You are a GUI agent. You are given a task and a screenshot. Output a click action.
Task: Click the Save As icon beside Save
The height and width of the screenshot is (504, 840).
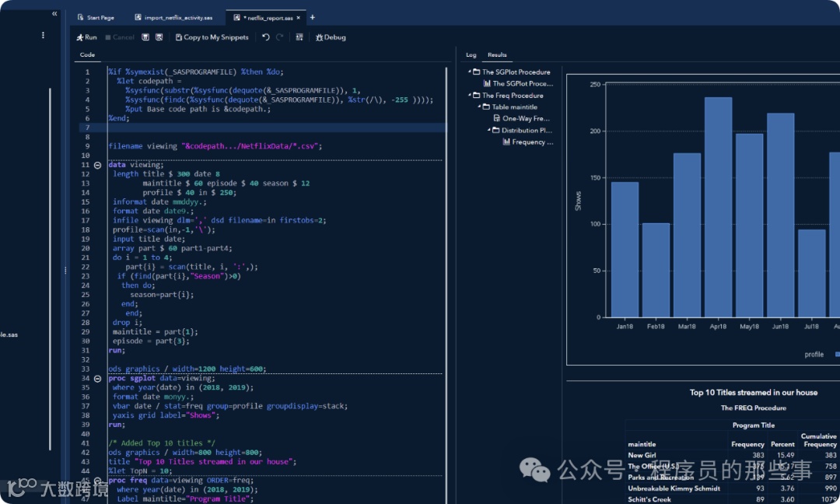click(159, 37)
